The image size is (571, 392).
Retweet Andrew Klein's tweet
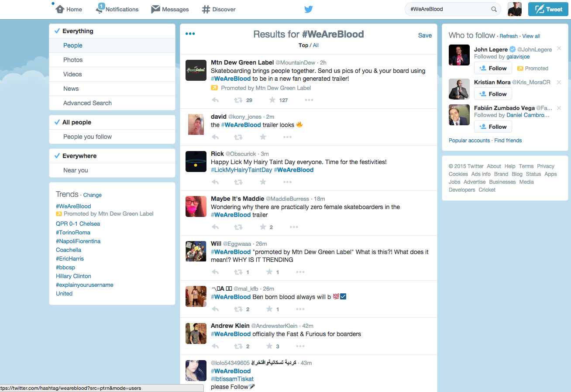coord(238,346)
